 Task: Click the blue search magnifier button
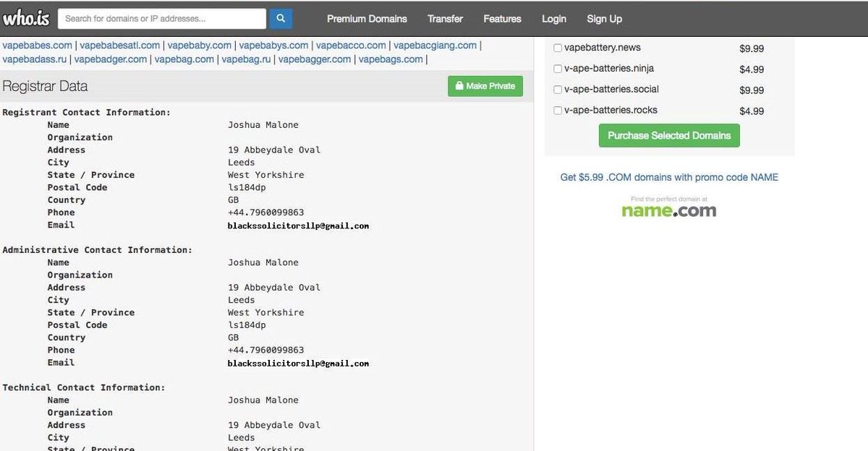click(281, 19)
